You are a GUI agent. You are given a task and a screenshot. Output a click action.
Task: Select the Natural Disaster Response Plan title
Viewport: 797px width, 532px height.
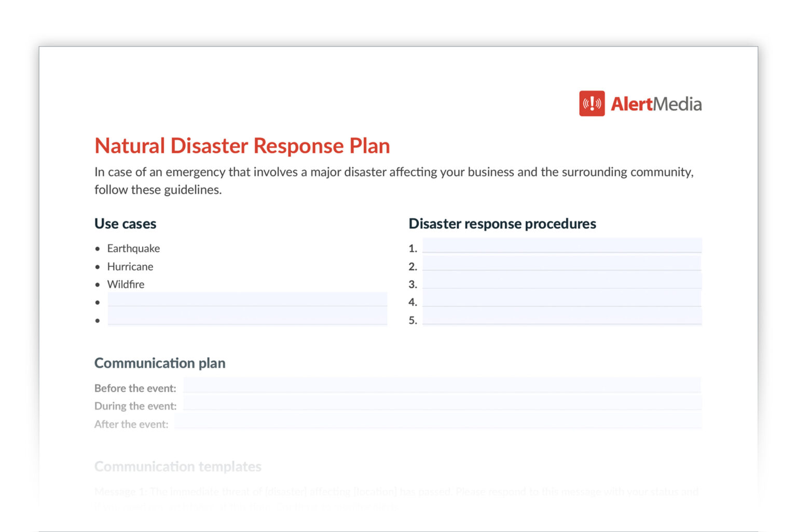(x=242, y=146)
